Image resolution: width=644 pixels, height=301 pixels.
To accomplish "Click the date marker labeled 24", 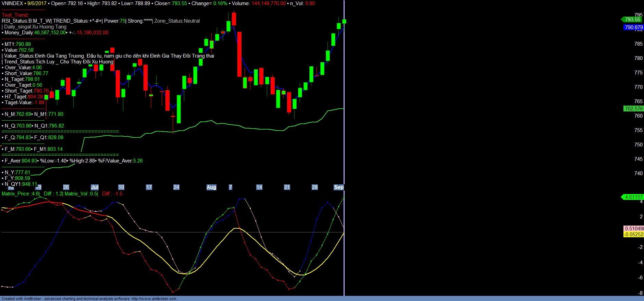I will (x=176, y=187).
